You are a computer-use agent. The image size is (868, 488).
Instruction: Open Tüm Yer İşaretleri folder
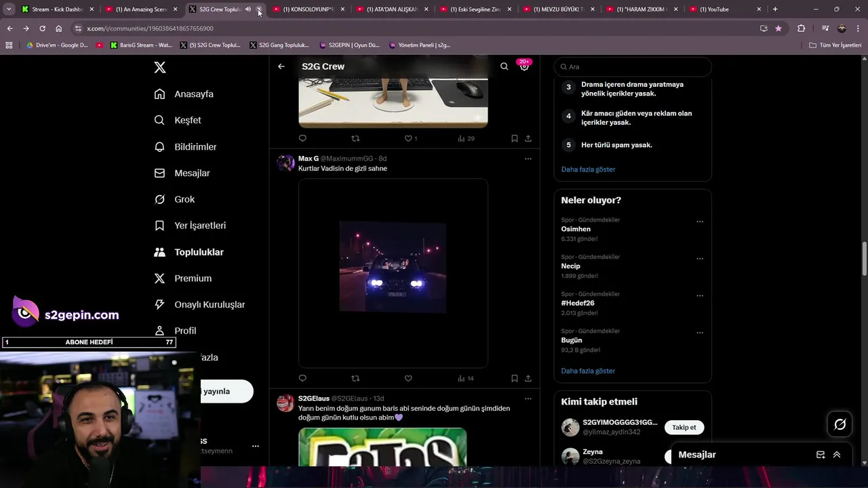(x=835, y=45)
